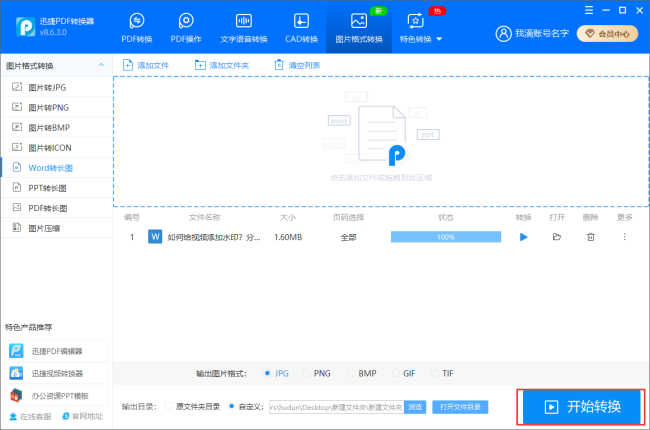Open 迅捷PDF编辑器 product recommendation
This screenshot has width=650, height=430.
(x=56, y=351)
